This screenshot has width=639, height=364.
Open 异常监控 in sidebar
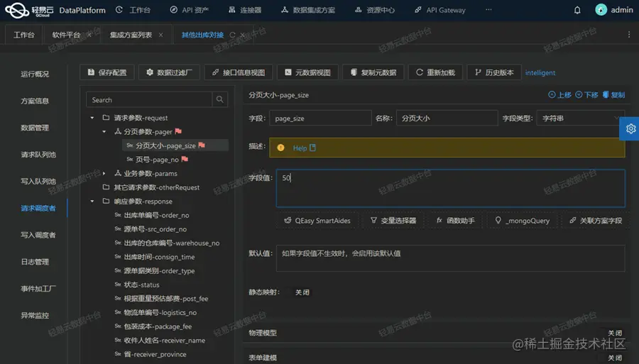(x=35, y=316)
